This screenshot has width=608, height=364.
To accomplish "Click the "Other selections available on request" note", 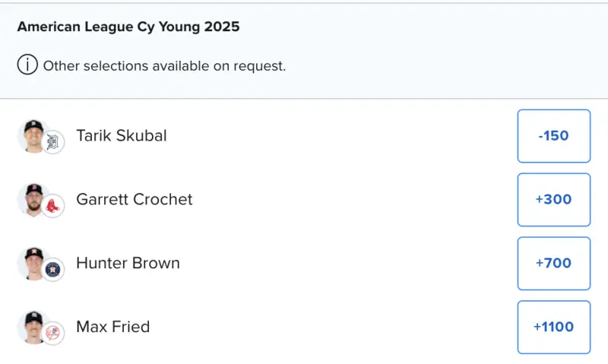I will click(x=164, y=66).
